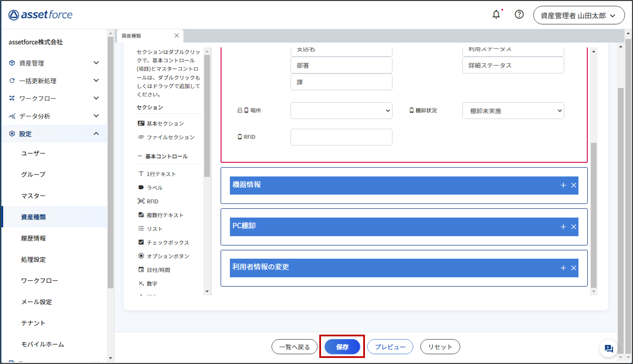Image resolution: width=633 pixels, height=364 pixels.
Task: Open ワークフロー under 設定
Action: pyautogui.click(x=40, y=281)
